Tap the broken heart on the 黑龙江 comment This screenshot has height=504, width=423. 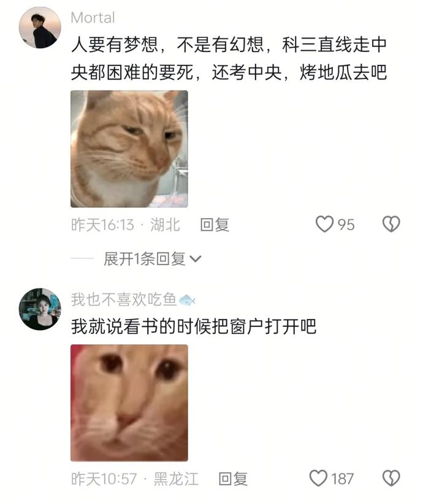point(391,478)
